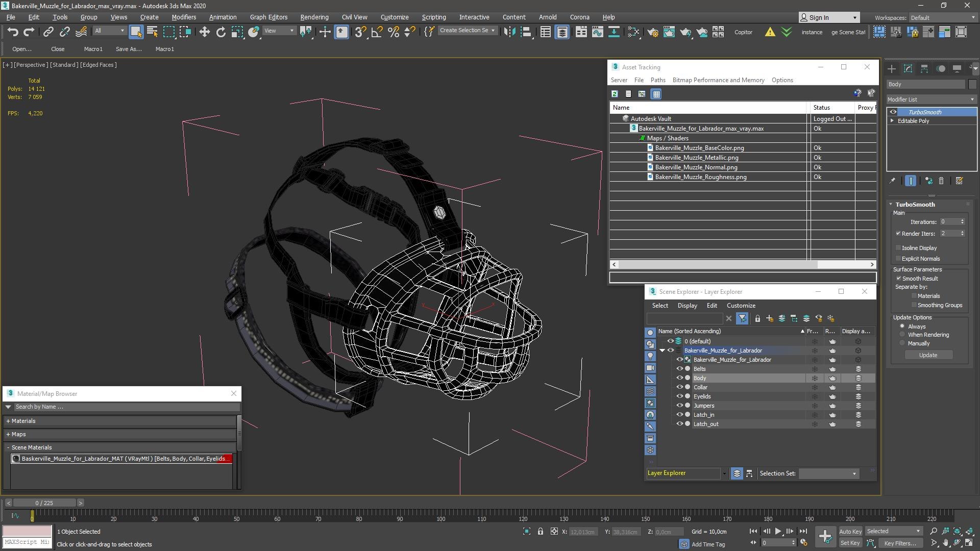980x551 pixels.
Task: Click the Auto Key button
Action: tap(850, 531)
